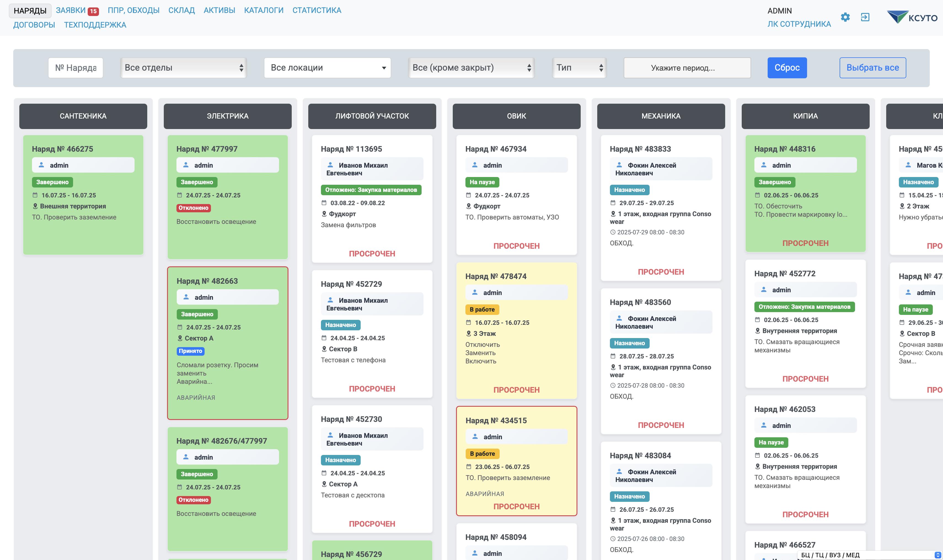Screen dimensions: 943x560
Task: Open the СТАТИСТИКА menu item
Action: click(x=317, y=10)
